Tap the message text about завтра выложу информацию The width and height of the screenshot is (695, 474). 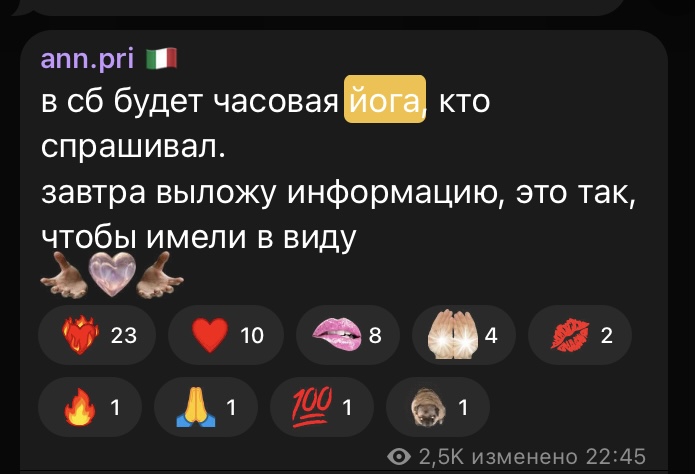(339, 215)
